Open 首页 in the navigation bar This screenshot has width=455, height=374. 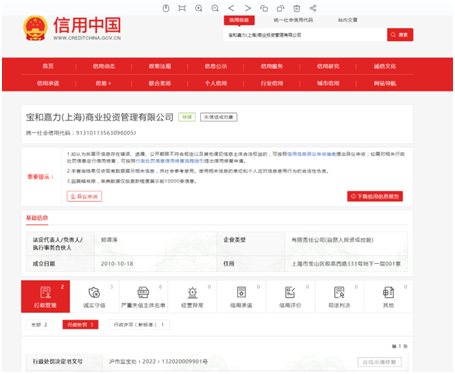(48, 66)
